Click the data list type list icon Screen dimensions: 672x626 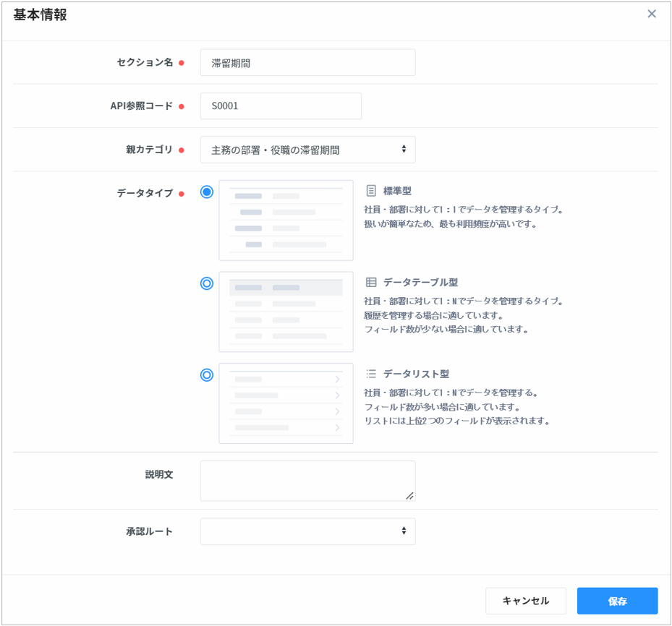click(x=371, y=374)
